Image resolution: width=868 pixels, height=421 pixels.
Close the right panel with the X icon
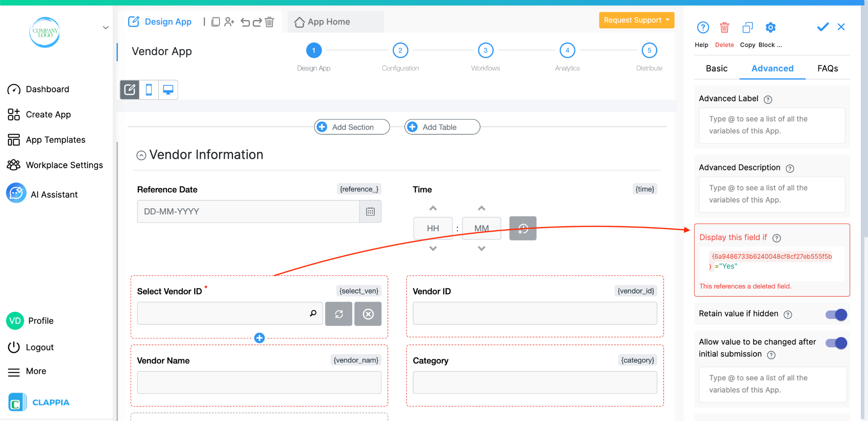841,27
